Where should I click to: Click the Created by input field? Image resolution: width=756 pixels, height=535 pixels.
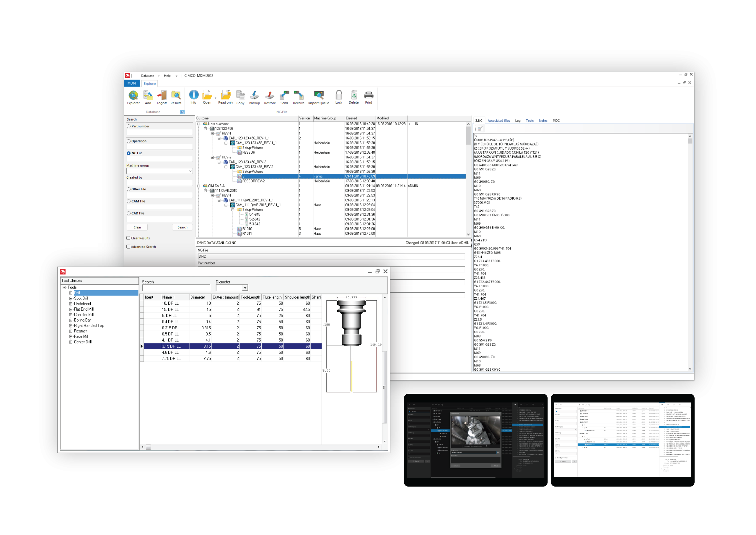pos(160,183)
